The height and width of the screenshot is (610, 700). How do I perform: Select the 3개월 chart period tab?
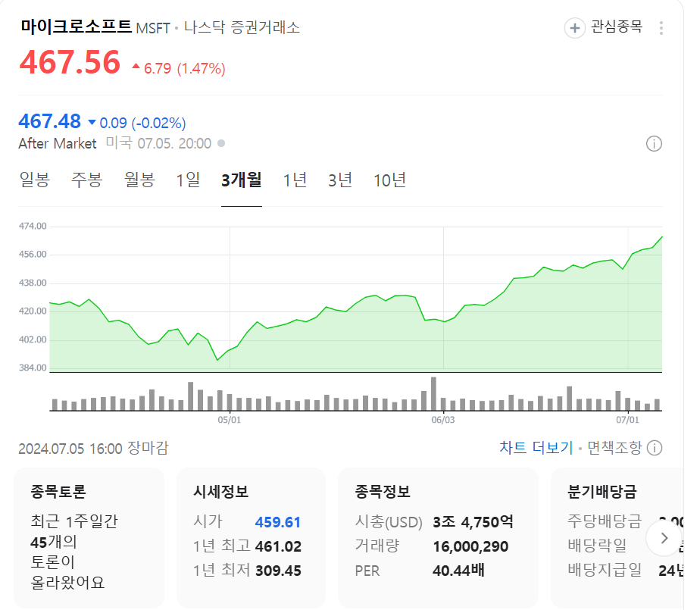242,180
